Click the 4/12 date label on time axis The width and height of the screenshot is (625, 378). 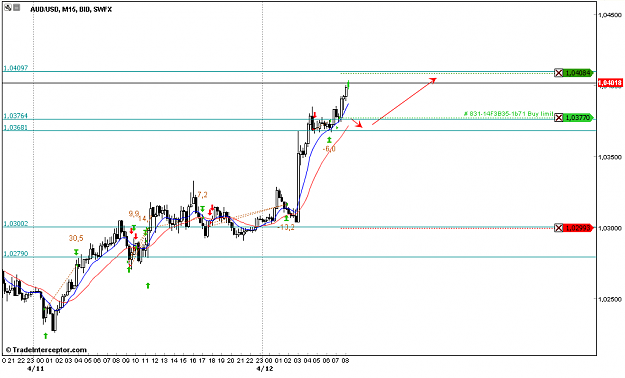265,369
